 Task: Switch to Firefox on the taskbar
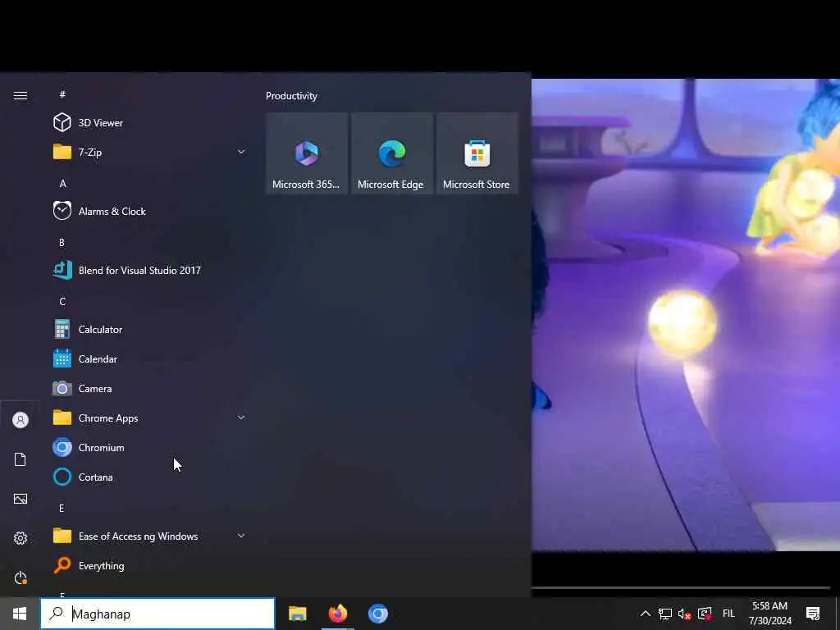(337, 614)
